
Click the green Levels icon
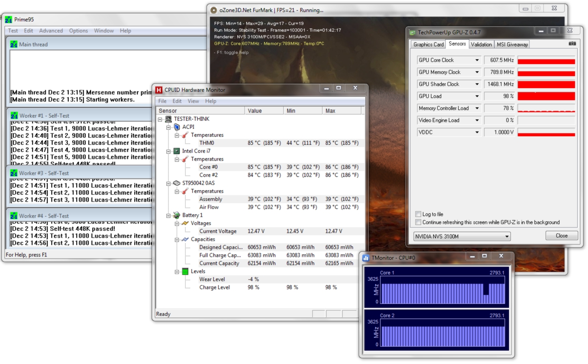pos(185,271)
